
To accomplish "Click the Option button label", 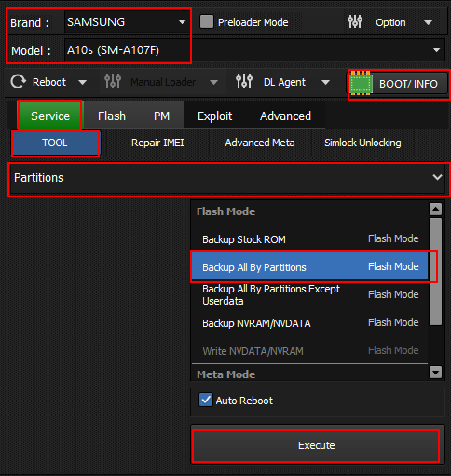I will (x=390, y=22).
